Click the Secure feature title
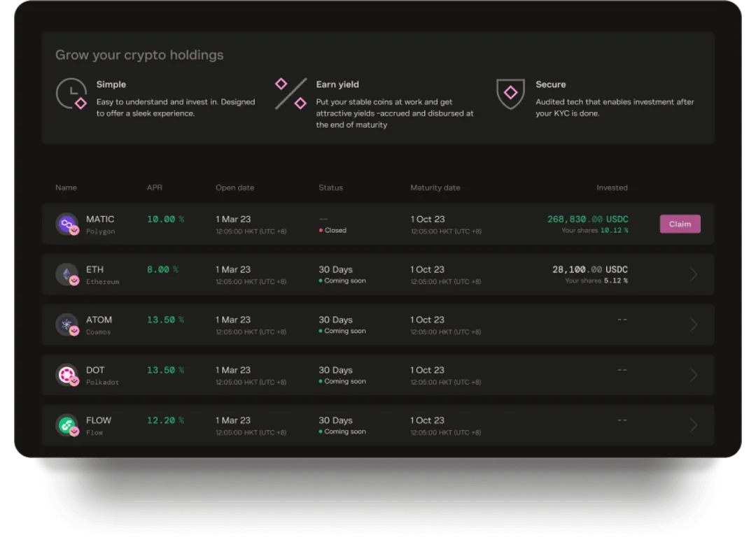Viewport: 756px width, 542px height. click(x=551, y=85)
